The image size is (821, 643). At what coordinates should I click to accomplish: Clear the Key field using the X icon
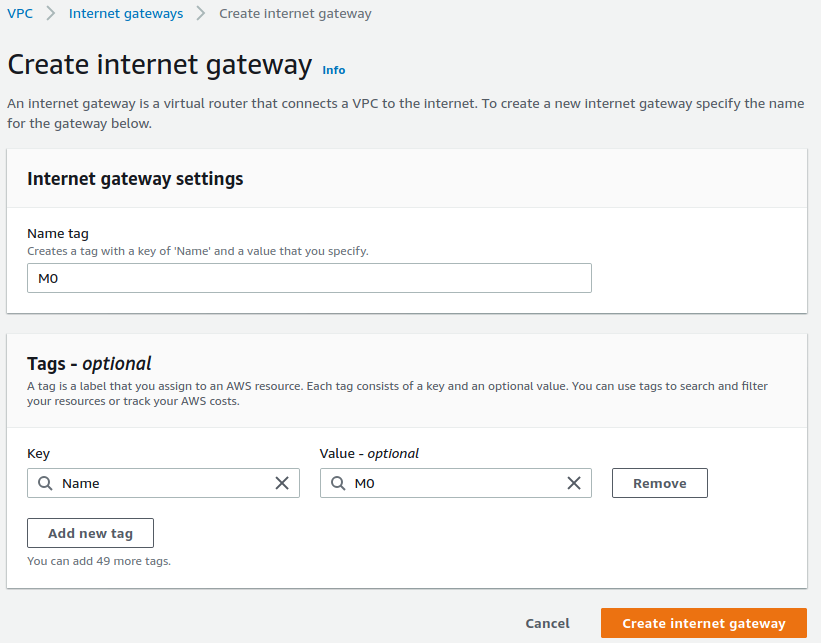point(281,483)
